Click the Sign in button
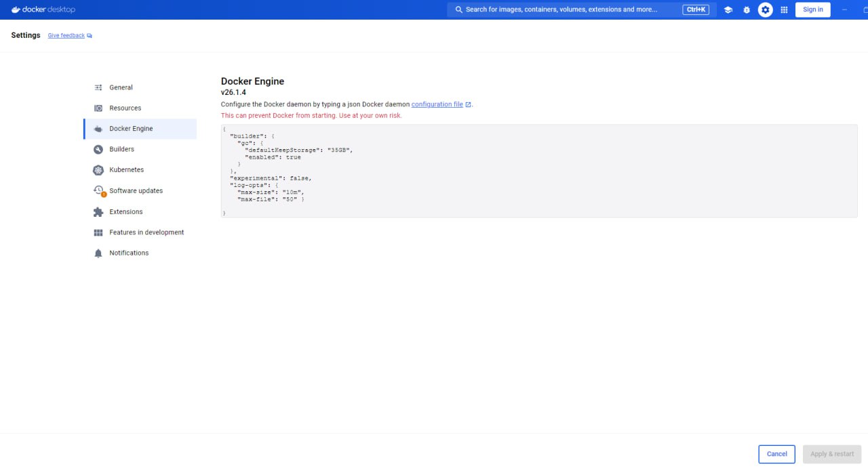This screenshot has width=868, height=473. tap(812, 9)
